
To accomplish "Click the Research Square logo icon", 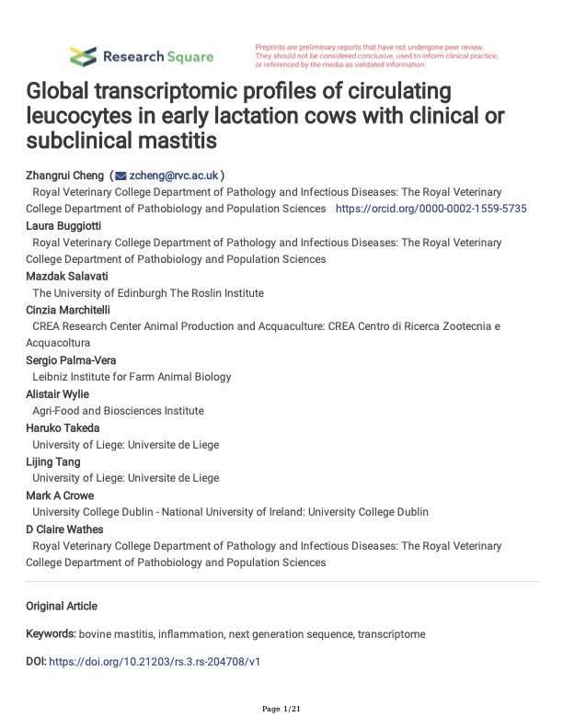I will coord(83,57).
